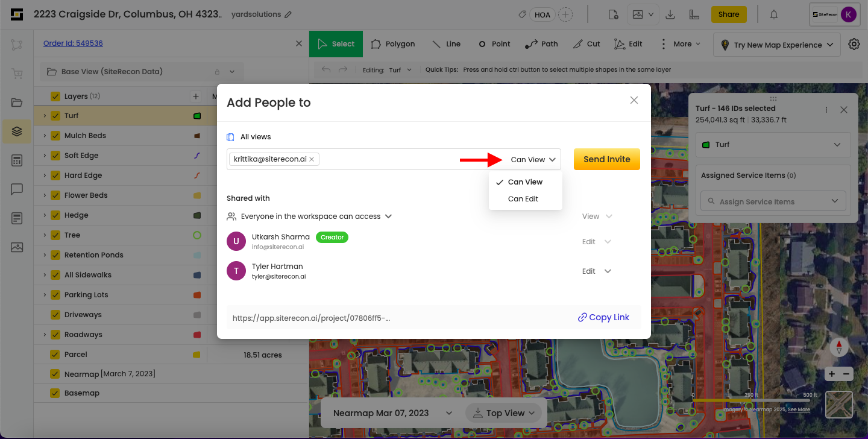Image resolution: width=868 pixels, height=439 pixels.
Task: Open map settings gear icon
Action: [x=854, y=44]
